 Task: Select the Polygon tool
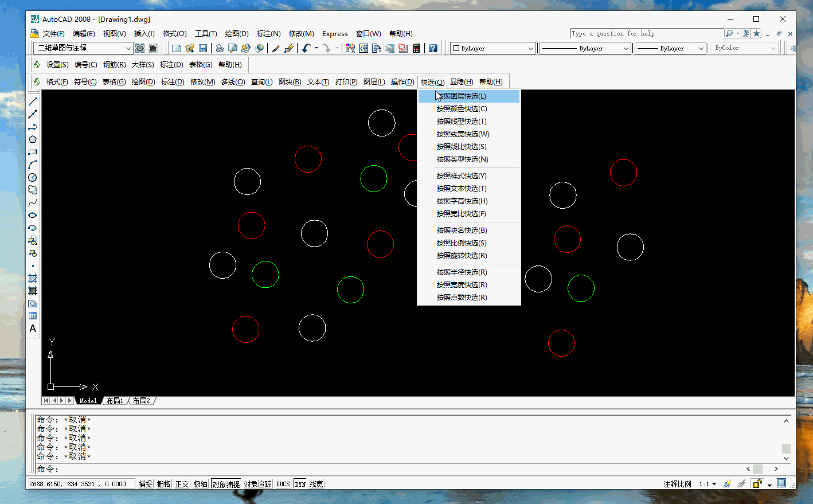click(33, 139)
